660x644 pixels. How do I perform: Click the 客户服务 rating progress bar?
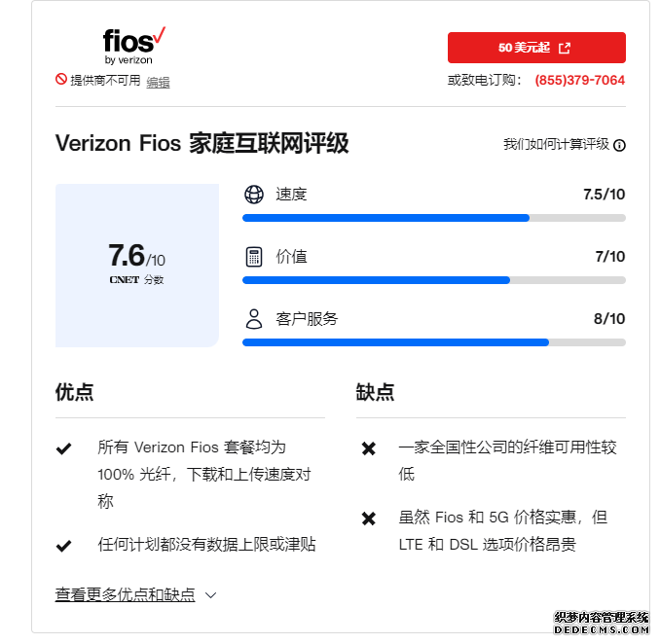click(434, 342)
